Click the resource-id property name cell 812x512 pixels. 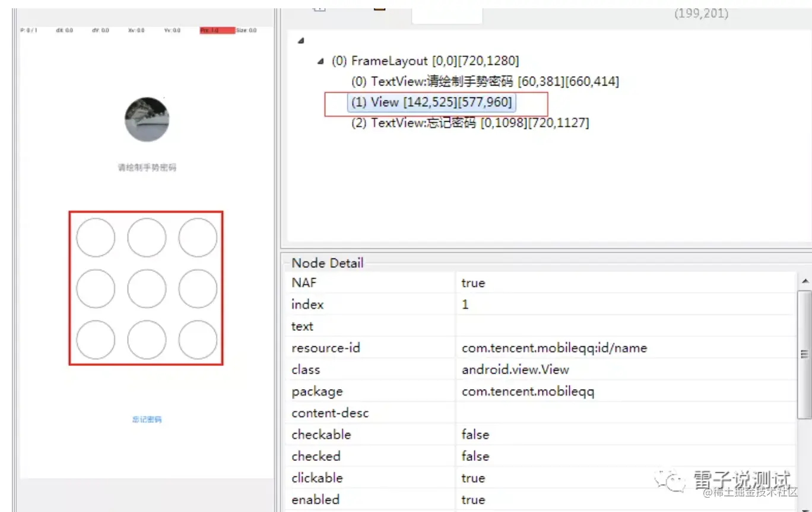click(370, 347)
